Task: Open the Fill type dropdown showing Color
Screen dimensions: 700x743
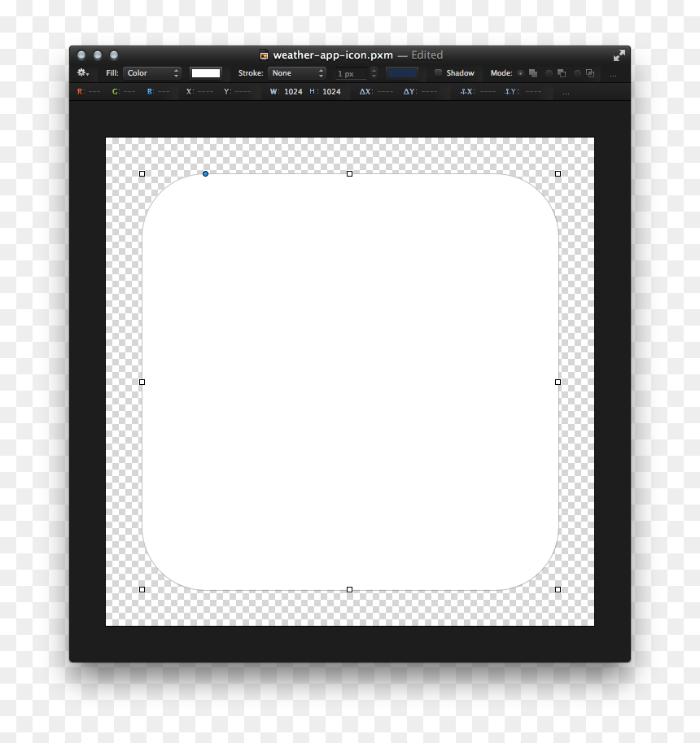Action: [x=152, y=73]
